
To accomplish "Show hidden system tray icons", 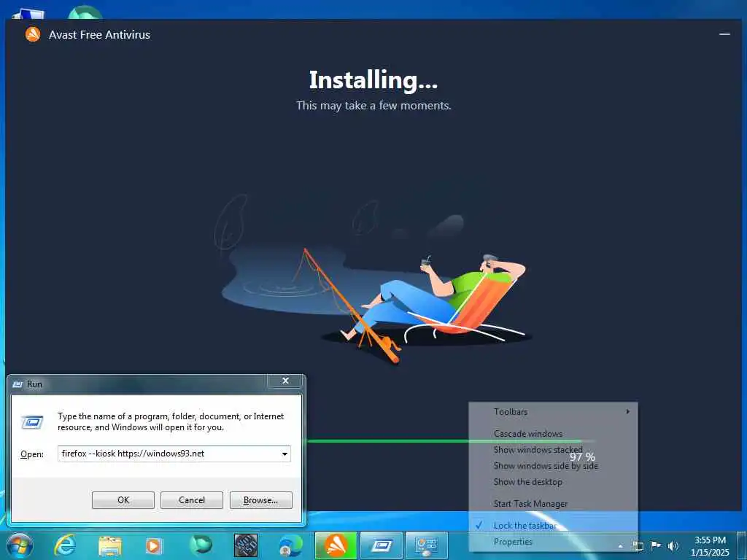I will (620, 546).
